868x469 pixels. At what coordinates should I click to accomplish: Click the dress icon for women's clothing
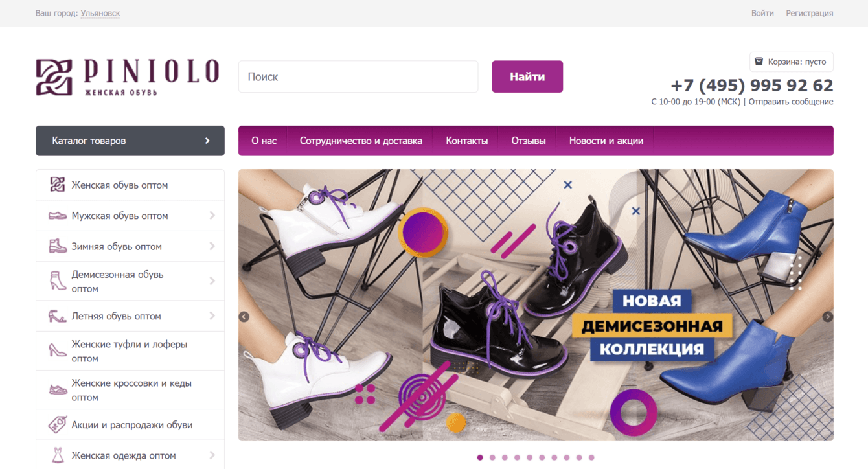pos(58,455)
